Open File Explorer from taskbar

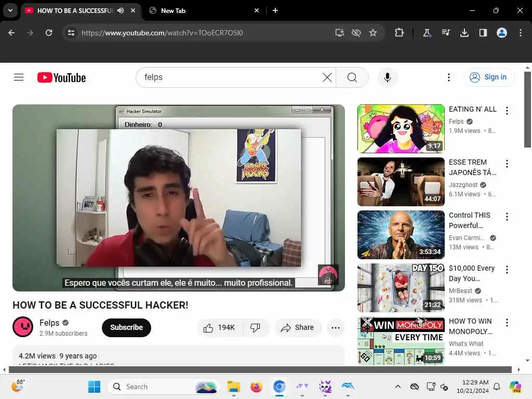[x=233, y=387]
